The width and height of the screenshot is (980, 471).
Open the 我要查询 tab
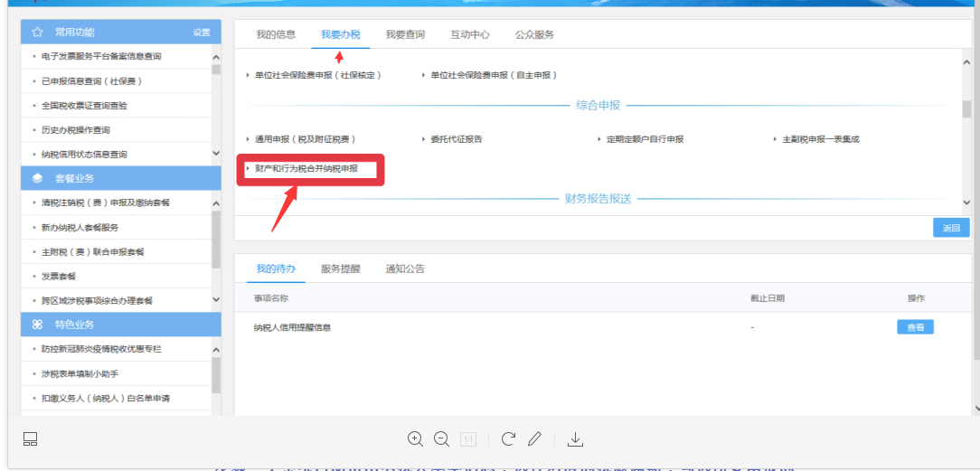click(x=404, y=34)
